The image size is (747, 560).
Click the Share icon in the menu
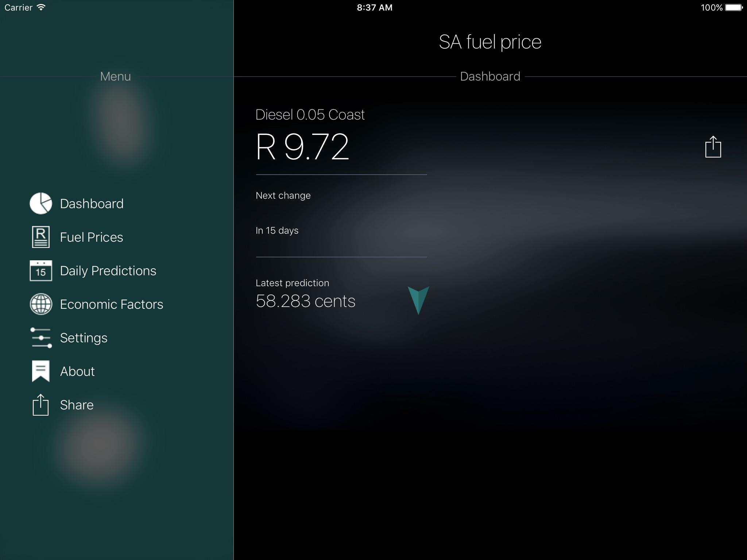pos(41,405)
